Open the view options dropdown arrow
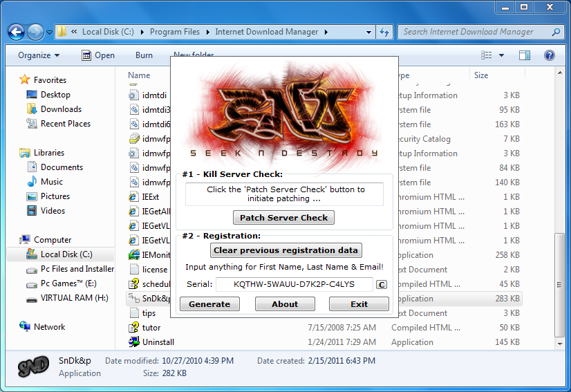Viewport: 571px width, 392px height. 501,55
